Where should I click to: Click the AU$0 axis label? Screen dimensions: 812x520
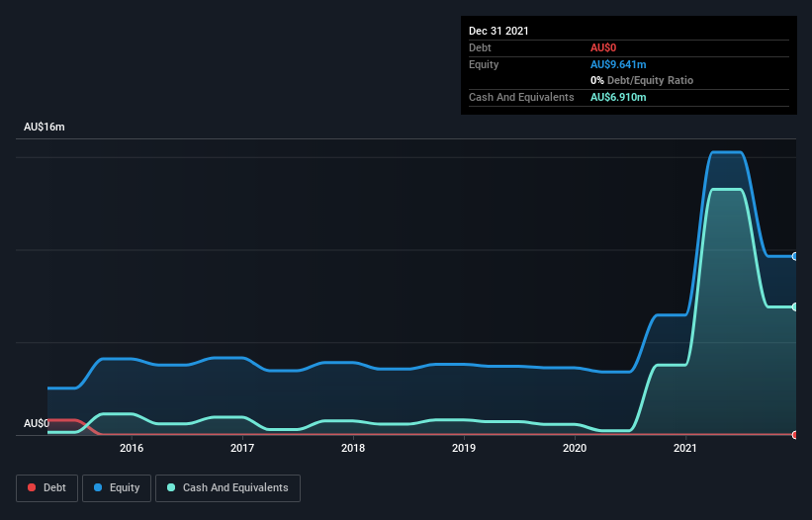coord(37,423)
